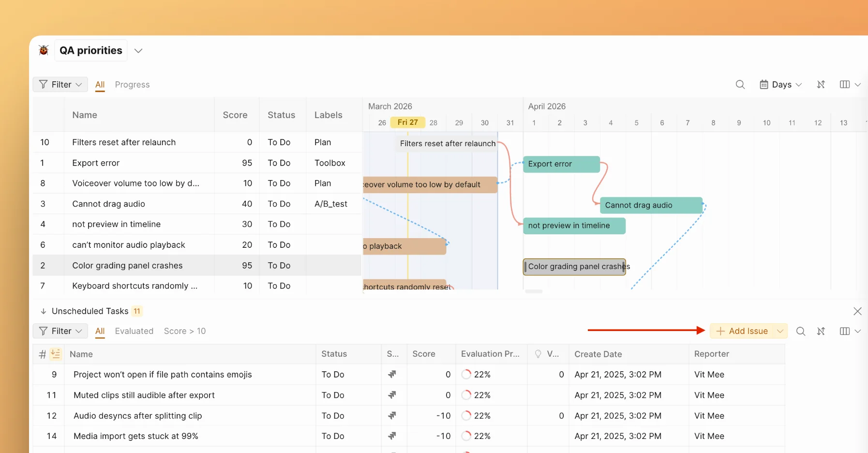Viewport: 868px width, 453px height.
Task: Click search icon in Unscheduled Tasks toolbar
Action: [x=800, y=331]
